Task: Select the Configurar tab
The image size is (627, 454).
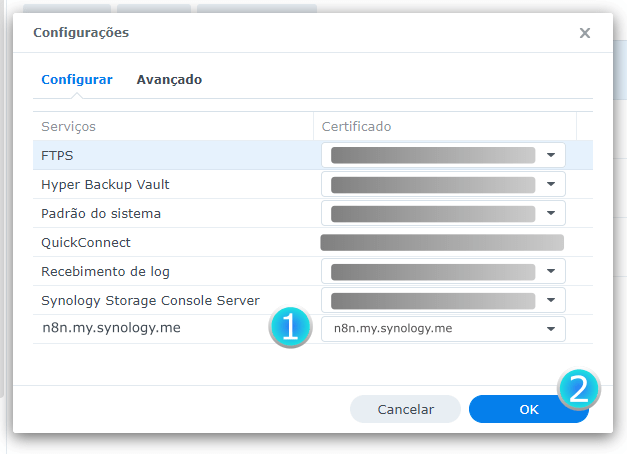Action: click(x=76, y=79)
